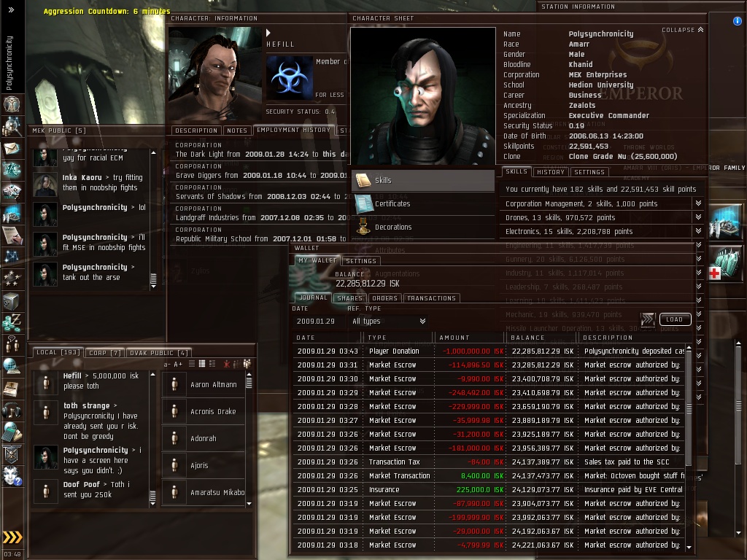Open the Market sidebar icon

[x=12, y=192]
